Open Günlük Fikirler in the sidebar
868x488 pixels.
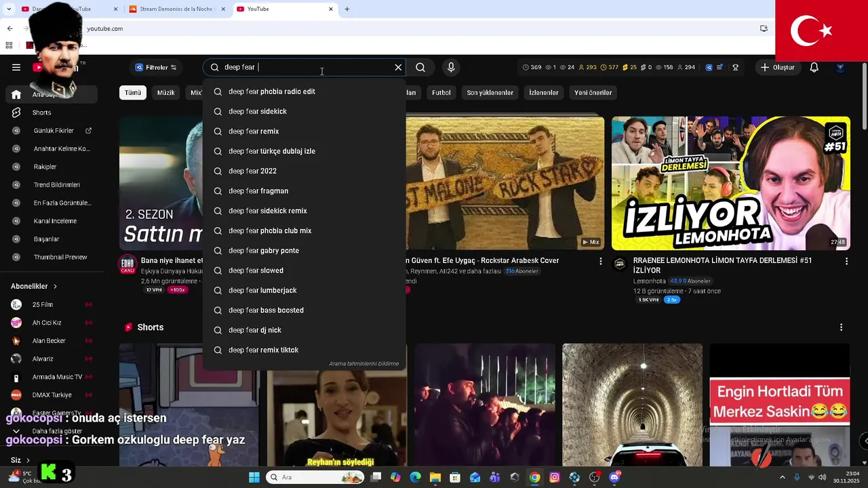click(54, 131)
